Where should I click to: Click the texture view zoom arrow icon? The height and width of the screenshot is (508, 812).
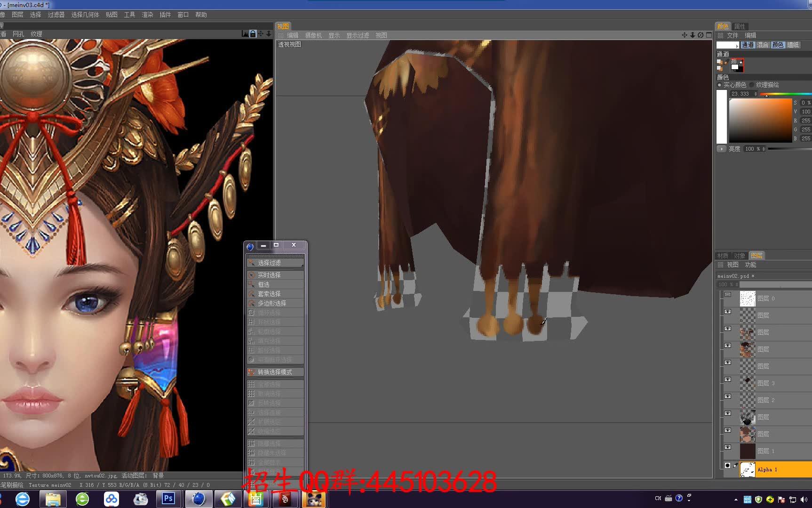(x=269, y=34)
